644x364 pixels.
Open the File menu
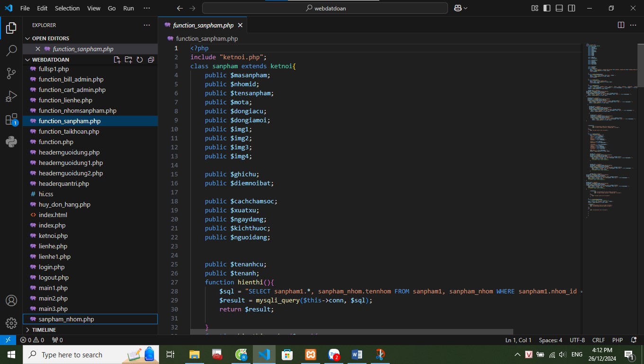tap(25, 8)
